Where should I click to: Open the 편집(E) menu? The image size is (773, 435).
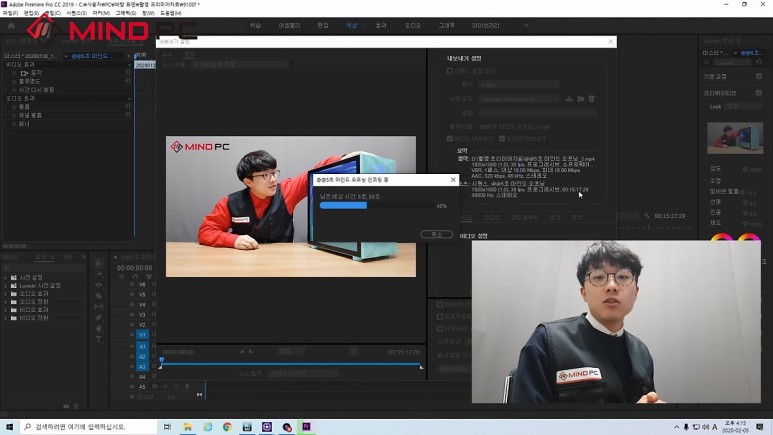pos(31,13)
